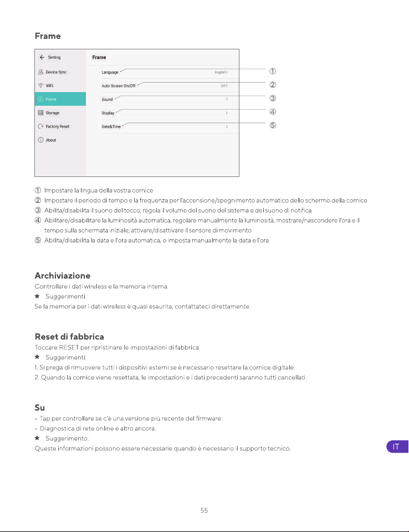Screen dimensions: 409x532
Task: Select the Language setting row
Action: coord(165,72)
